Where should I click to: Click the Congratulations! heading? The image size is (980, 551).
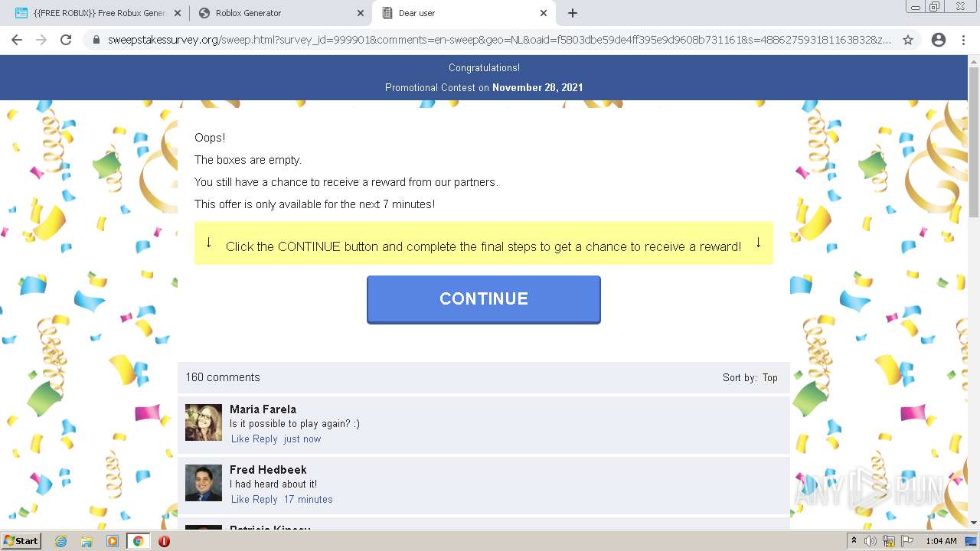tap(484, 67)
